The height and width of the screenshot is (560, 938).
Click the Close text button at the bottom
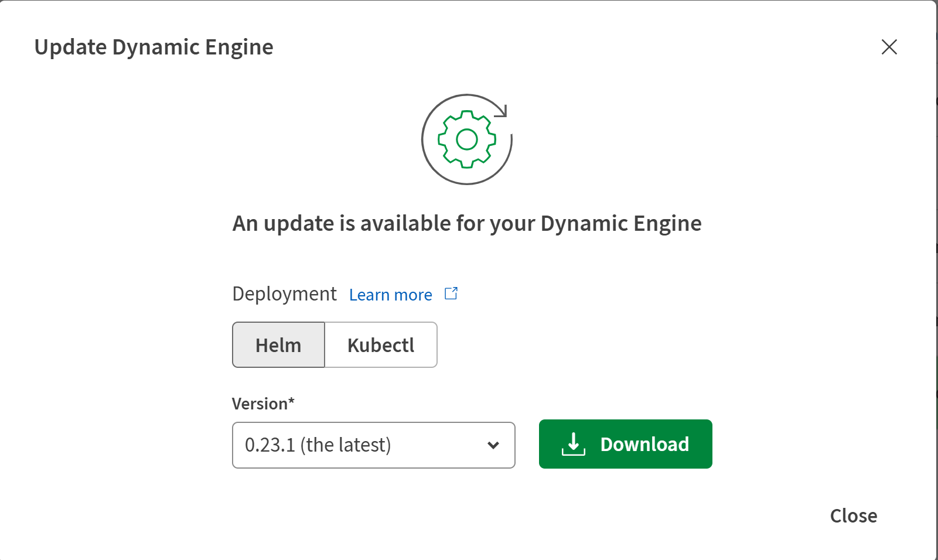coord(853,516)
